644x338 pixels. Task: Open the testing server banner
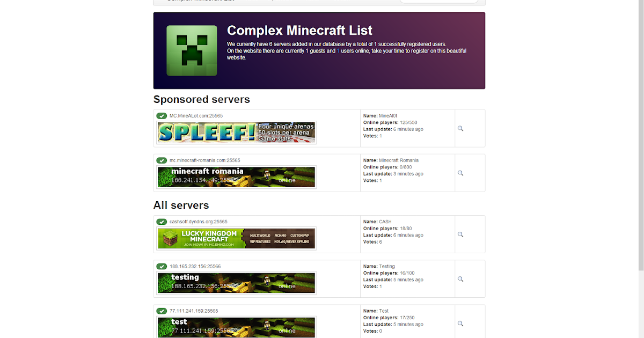coord(237,283)
